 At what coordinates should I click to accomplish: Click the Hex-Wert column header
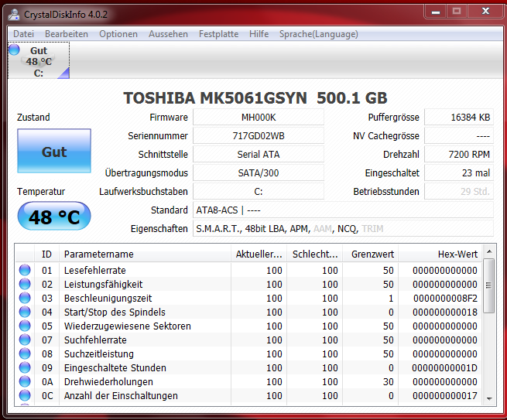(x=440, y=254)
